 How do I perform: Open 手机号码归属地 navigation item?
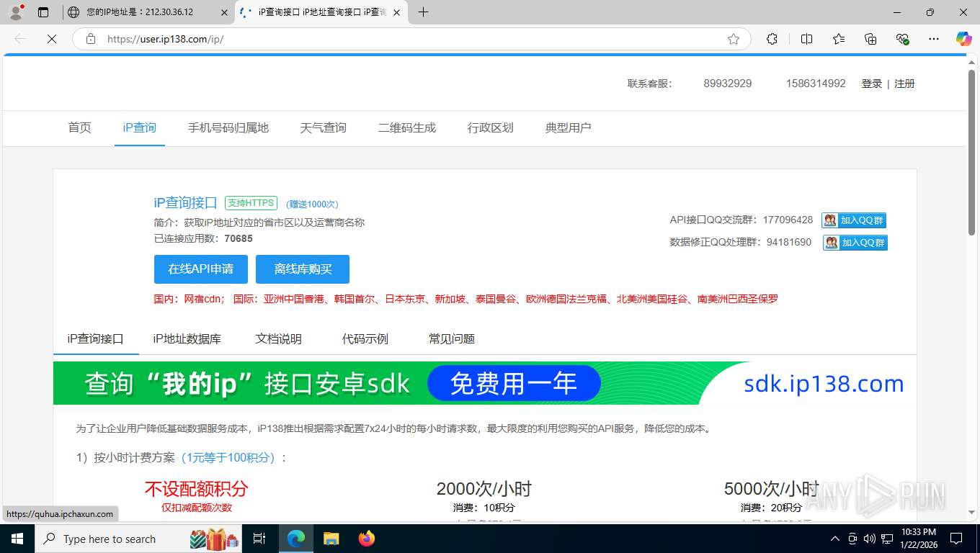point(228,127)
